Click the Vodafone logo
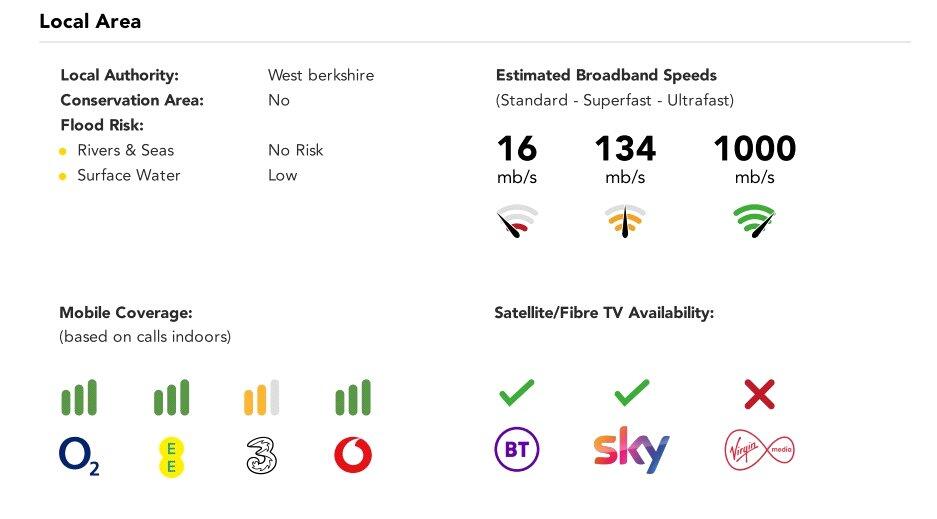 [353, 456]
